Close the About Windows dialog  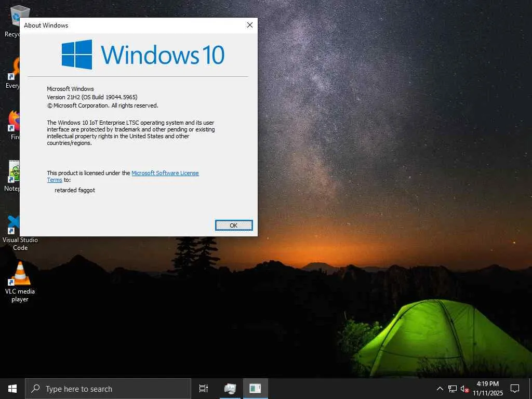(250, 25)
